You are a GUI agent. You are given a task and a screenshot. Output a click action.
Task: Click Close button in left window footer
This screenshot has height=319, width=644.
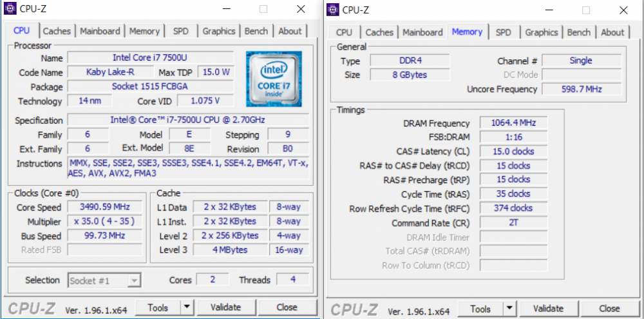[287, 307]
